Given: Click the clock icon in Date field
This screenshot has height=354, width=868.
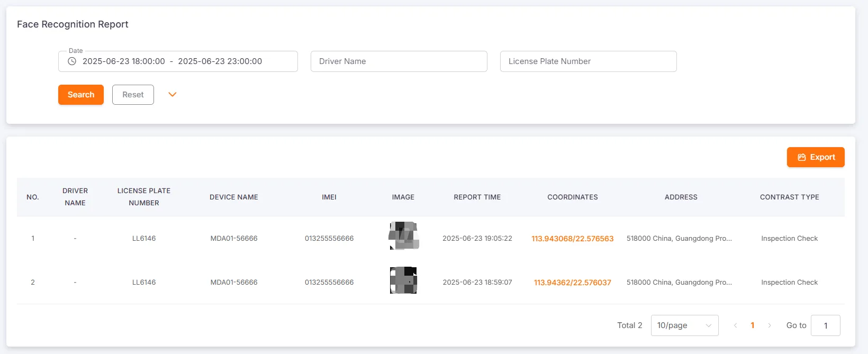Looking at the screenshot, I should coord(72,61).
